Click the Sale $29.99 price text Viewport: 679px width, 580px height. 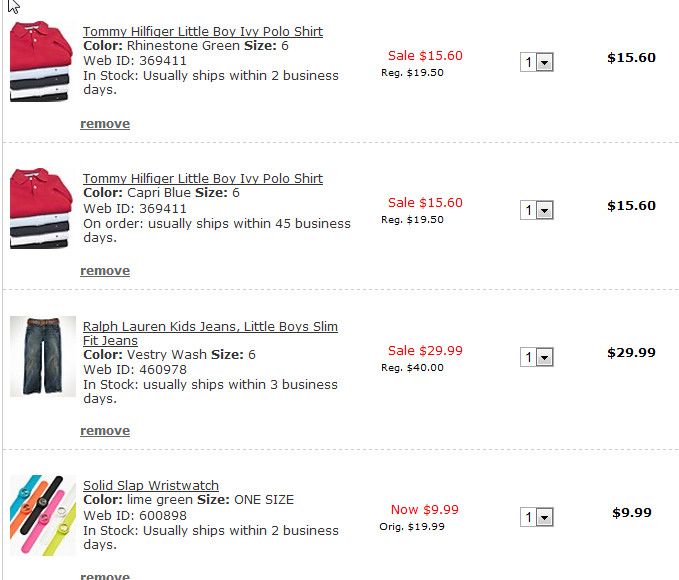[425, 350]
